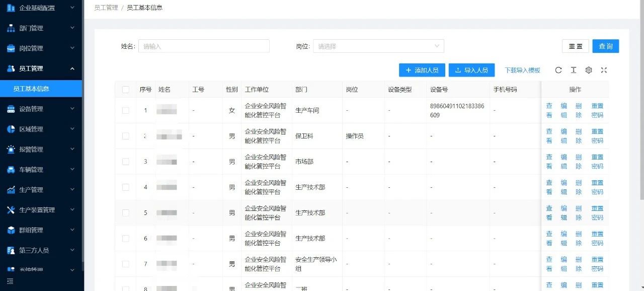Viewport: 644px width, 291px height.
Task: Click the 设备管理 sidebar icon
Action: [11, 109]
